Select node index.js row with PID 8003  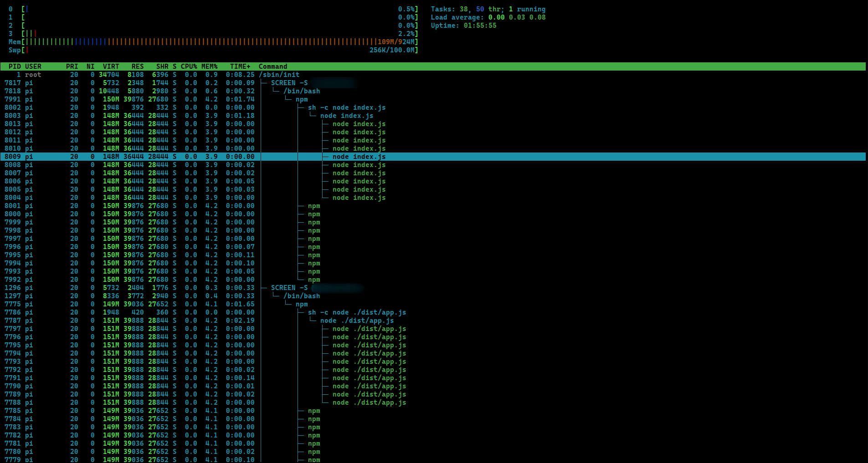433,116
